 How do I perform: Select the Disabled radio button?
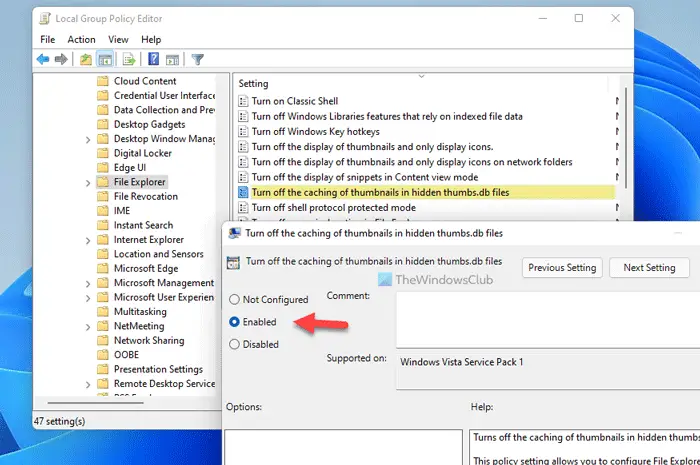[x=234, y=344]
